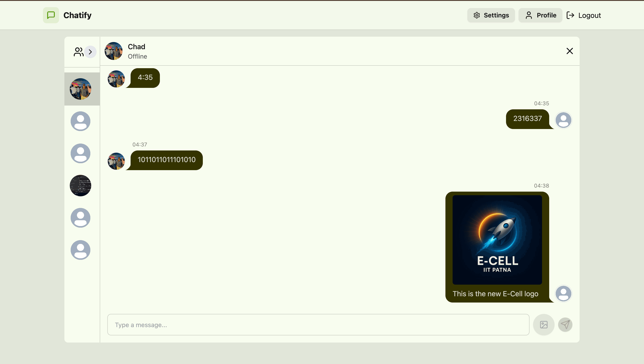Open the E-Cell IIT Patna logo image

click(x=497, y=240)
